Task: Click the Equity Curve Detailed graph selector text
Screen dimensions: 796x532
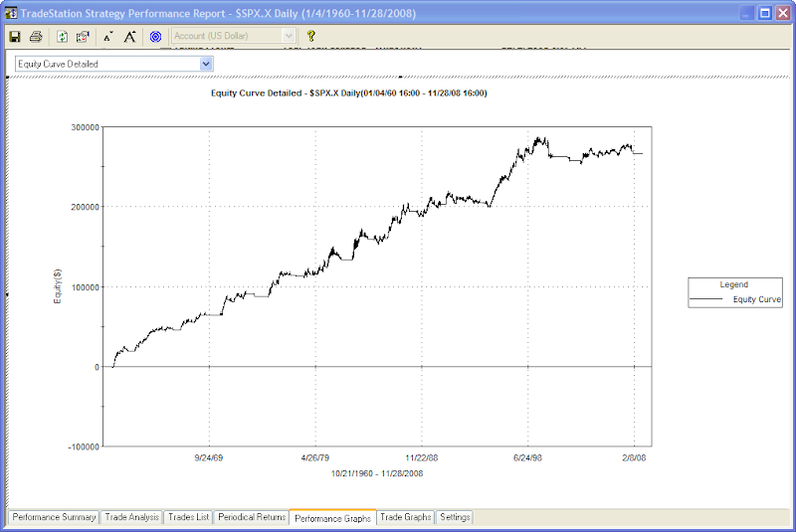Action: [x=58, y=65]
